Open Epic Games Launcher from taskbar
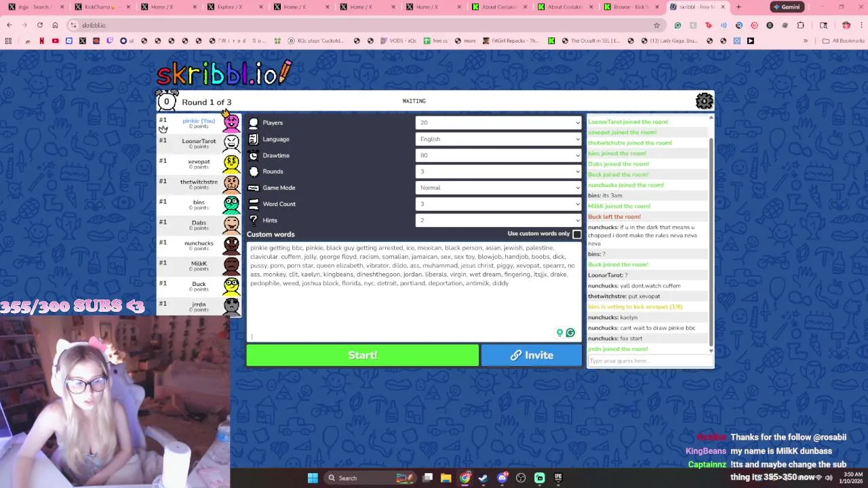The image size is (868, 488). [558, 478]
